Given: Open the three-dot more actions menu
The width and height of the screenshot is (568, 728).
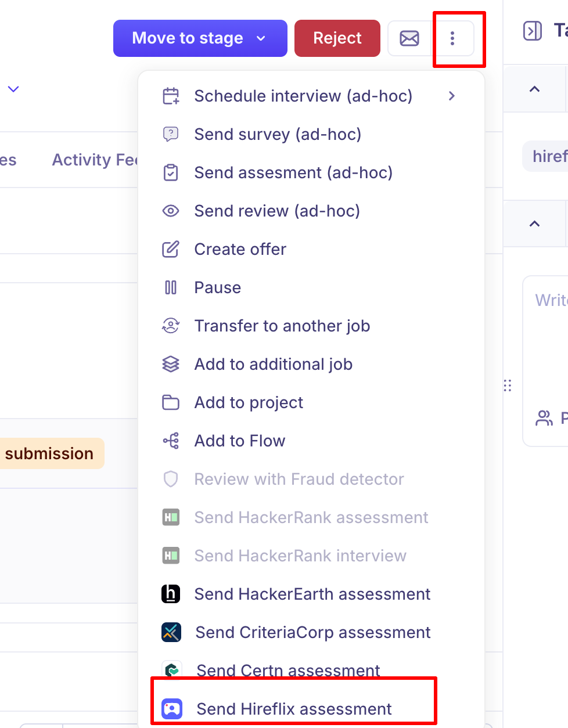Looking at the screenshot, I should [452, 38].
